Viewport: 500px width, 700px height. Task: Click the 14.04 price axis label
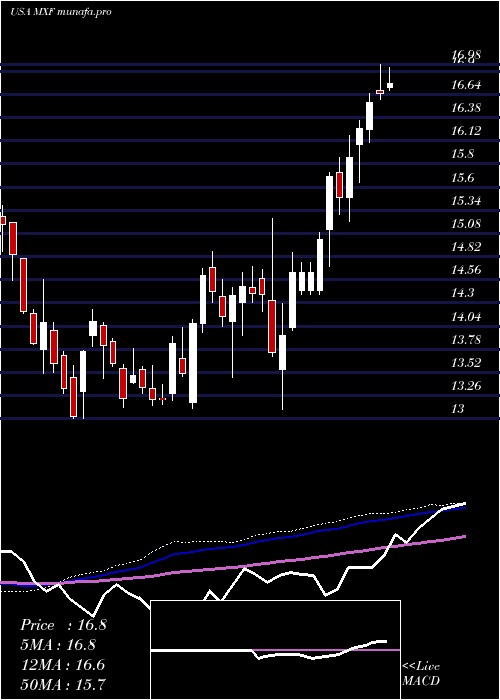click(x=466, y=317)
